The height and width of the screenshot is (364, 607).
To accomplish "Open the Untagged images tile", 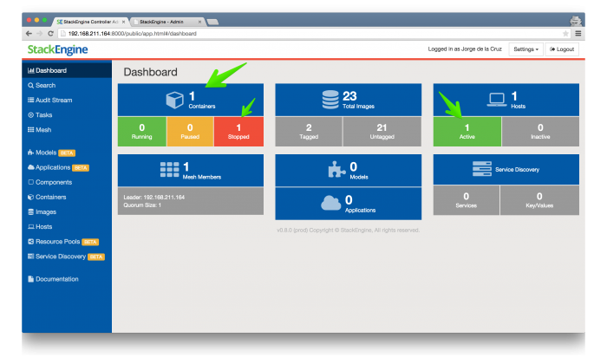I will (x=382, y=132).
